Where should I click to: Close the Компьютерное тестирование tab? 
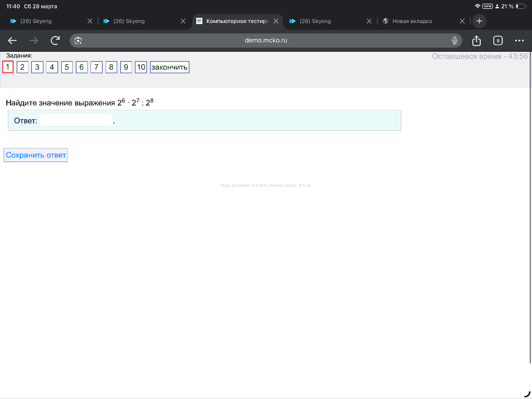tap(276, 21)
